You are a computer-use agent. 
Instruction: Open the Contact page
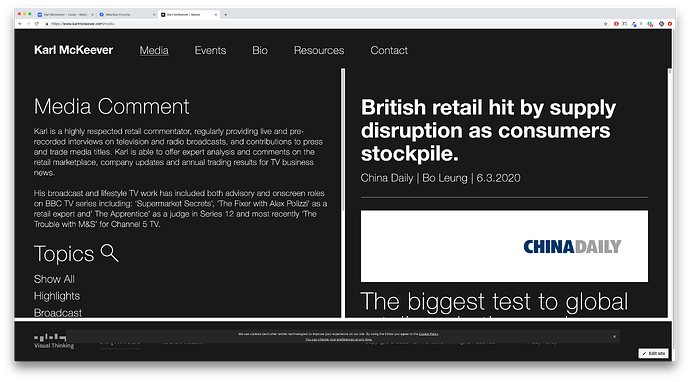pyautogui.click(x=389, y=51)
